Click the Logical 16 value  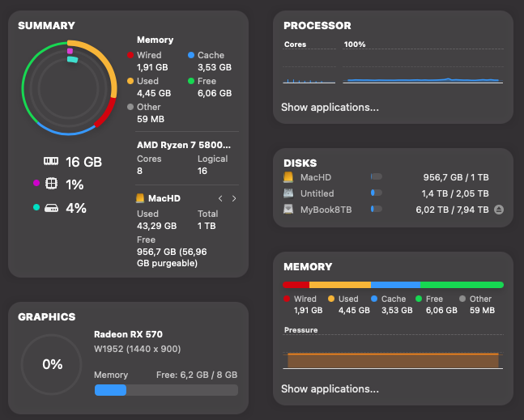(202, 171)
